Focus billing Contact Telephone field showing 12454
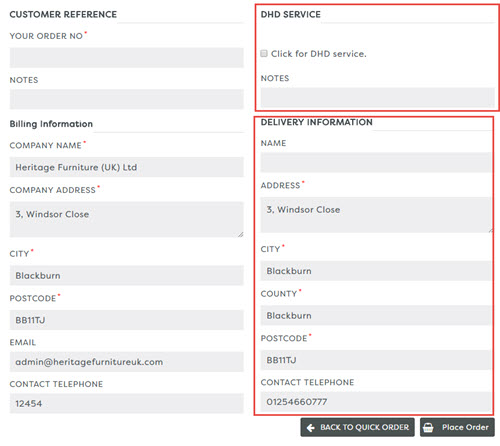500x446 pixels. tap(127, 403)
